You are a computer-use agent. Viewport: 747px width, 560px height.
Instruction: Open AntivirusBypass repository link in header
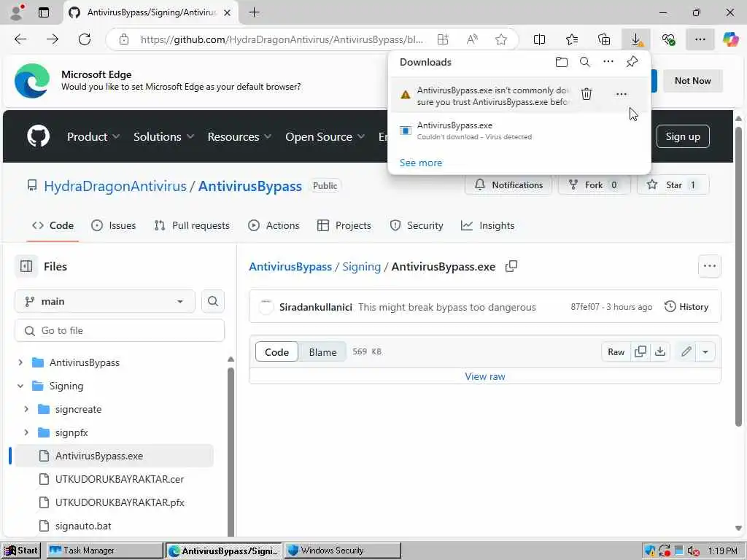(x=250, y=186)
